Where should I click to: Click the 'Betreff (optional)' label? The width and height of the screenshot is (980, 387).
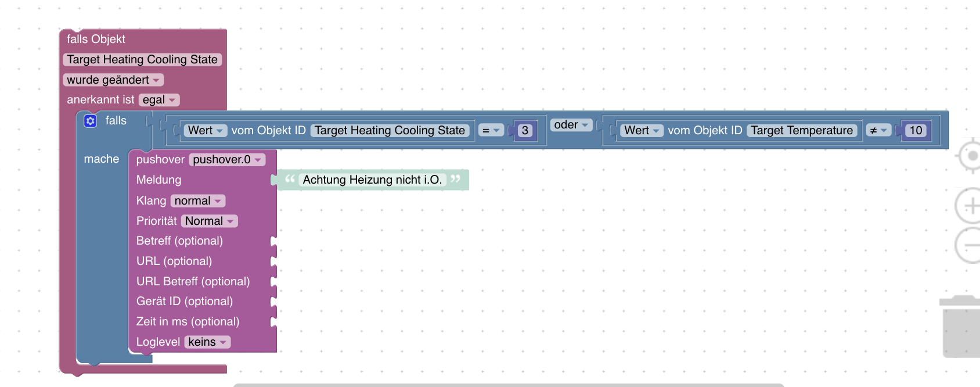click(179, 241)
